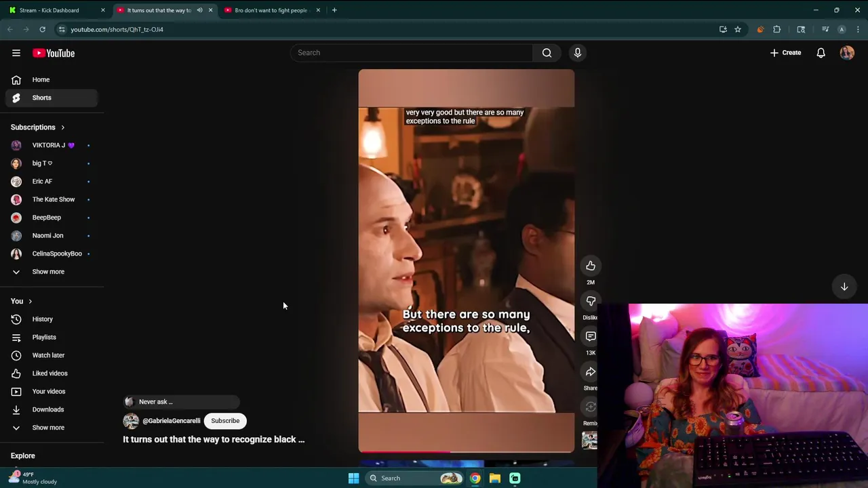Viewport: 868px width, 488px height.
Task: Expand Show more under Subscriptions
Action: [52, 272]
